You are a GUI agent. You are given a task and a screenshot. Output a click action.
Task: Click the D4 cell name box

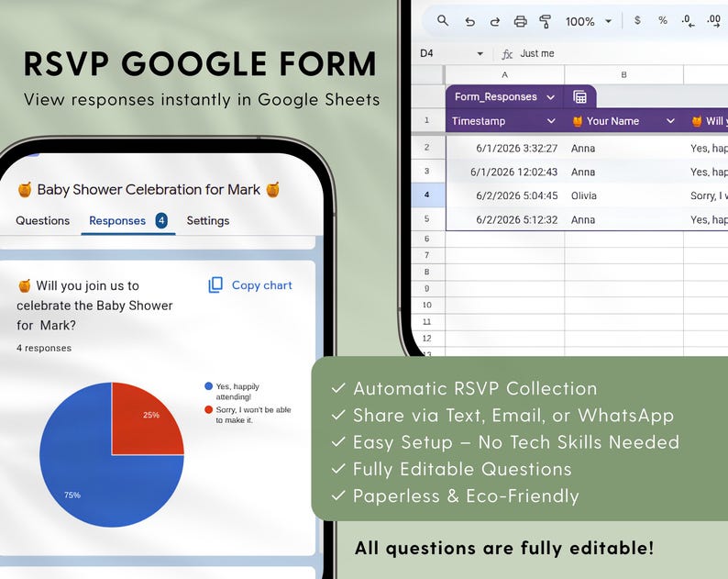click(426, 53)
